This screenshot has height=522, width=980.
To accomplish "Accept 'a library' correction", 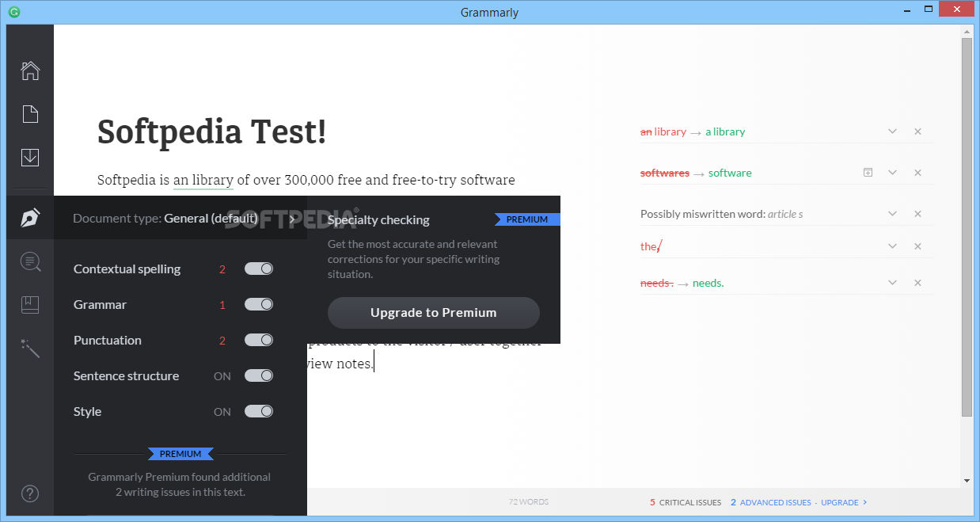I will [x=725, y=131].
